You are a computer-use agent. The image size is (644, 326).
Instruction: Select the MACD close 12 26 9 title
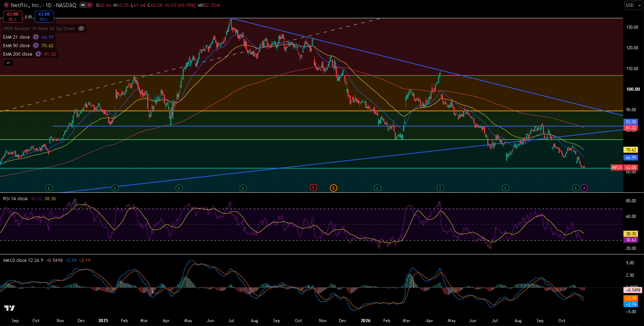click(23, 260)
